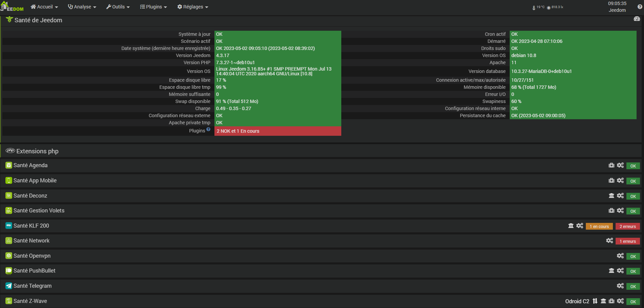Click the red '2 erreurs' badge
644x308 pixels.
pyautogui.click(x=628, y=226)
